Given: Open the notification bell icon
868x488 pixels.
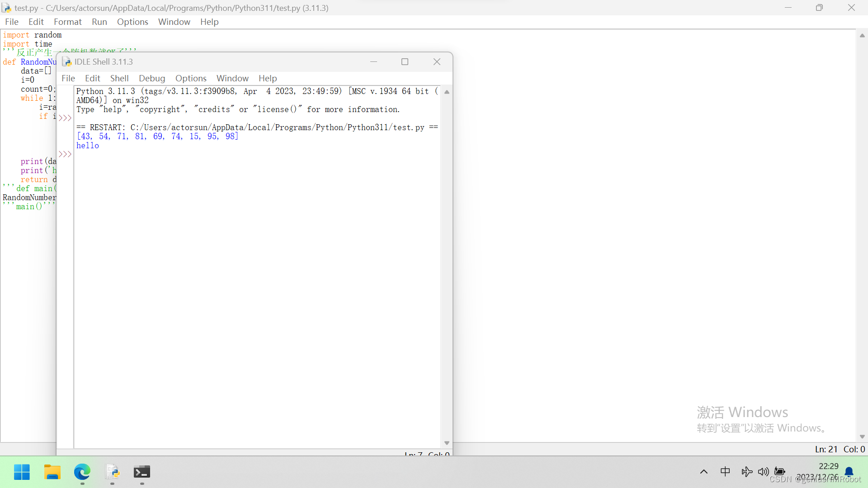Looking at the screenshot, I should pyautogui.click(x=849, y=472).
